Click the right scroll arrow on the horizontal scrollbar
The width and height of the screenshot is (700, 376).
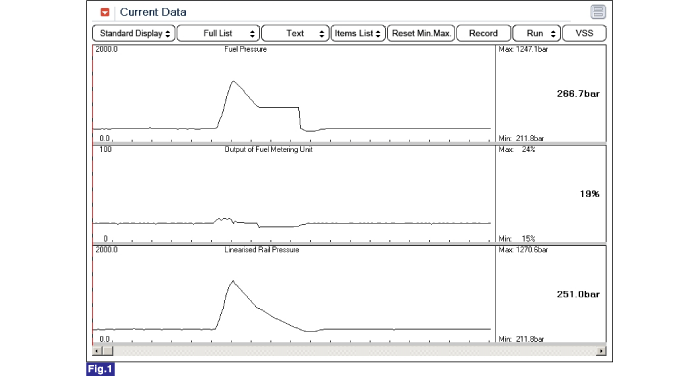[x=601, y=351]
